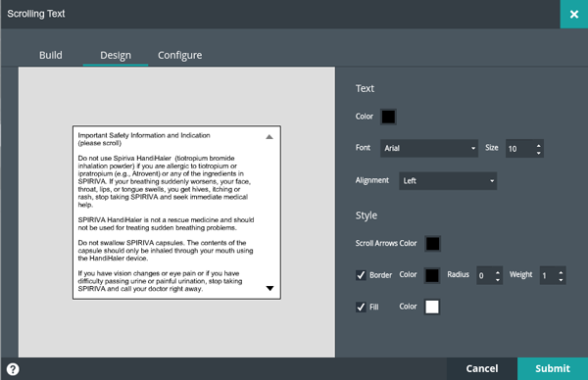Click the 'Do not use Spiriva HandiHaler' paragraph
The width and height of the screenshot is (588, 380).
165,181
